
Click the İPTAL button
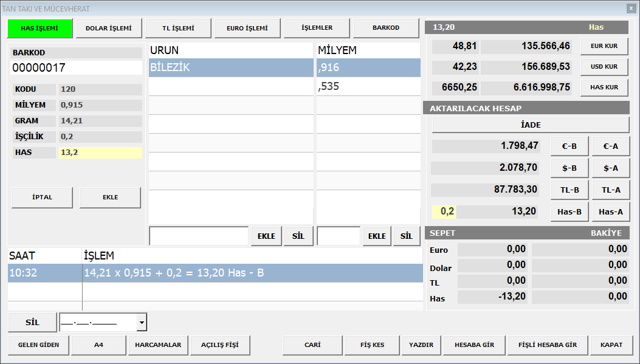pos(42,197)
